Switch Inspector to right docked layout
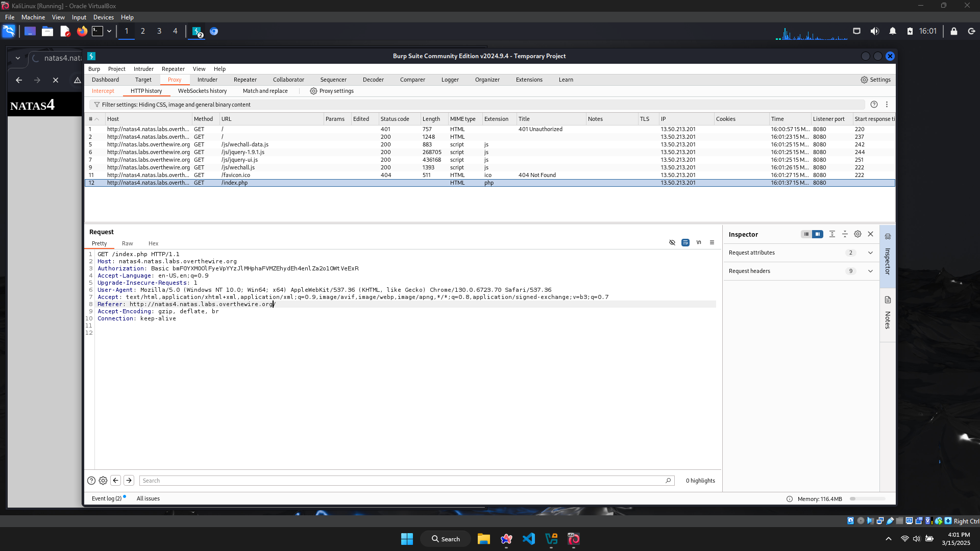Image resolution: width=980 pixels, height=551 pixels. point(818,234)
